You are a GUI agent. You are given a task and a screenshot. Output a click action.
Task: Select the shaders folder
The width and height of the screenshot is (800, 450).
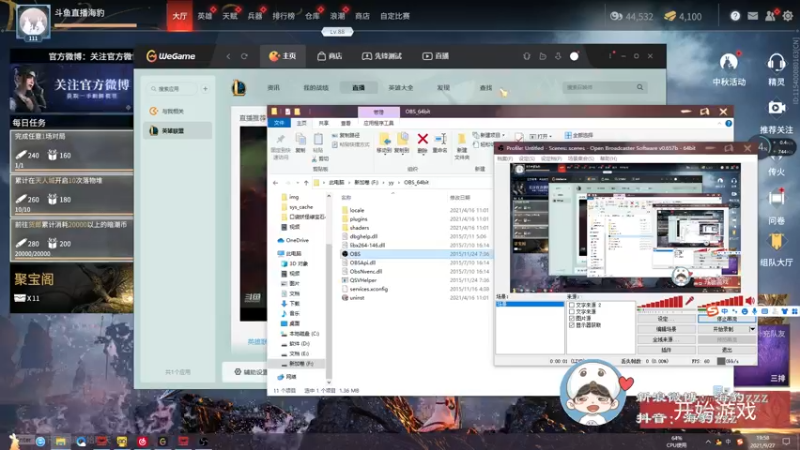pos(359,228)
